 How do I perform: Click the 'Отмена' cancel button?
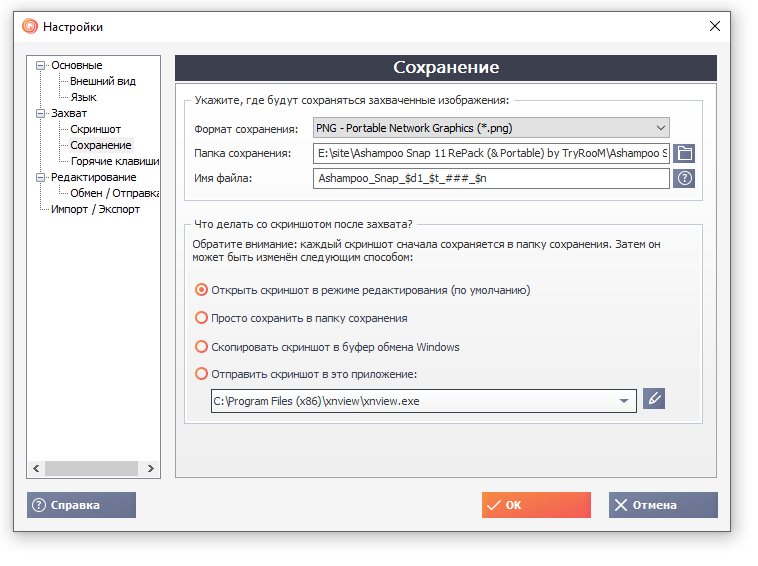pyautogui.click(x=662, y=505)
